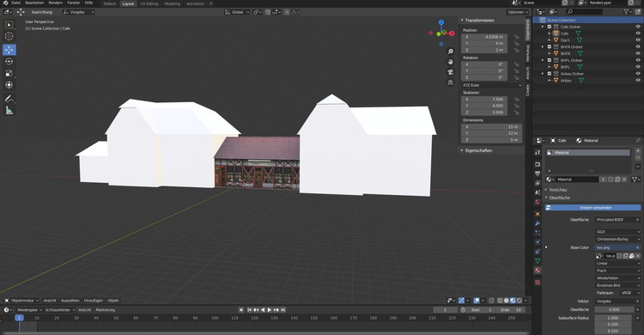The height and width of the screenshot is (335, 644).
Task: Open the Global transform orientation dropdown
Action: tap(237, 12)
